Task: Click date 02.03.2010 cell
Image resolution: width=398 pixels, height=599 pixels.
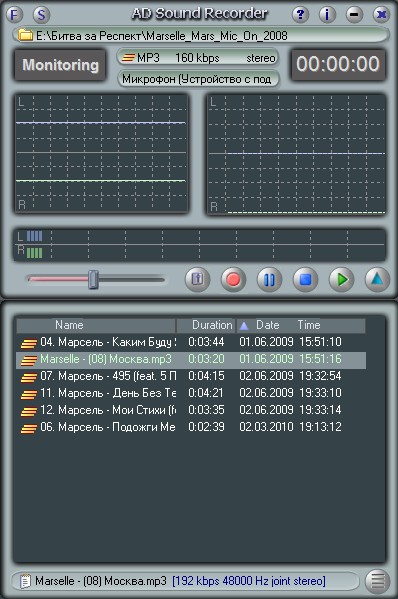Action: pyautogui.click(x=266, y=427)
